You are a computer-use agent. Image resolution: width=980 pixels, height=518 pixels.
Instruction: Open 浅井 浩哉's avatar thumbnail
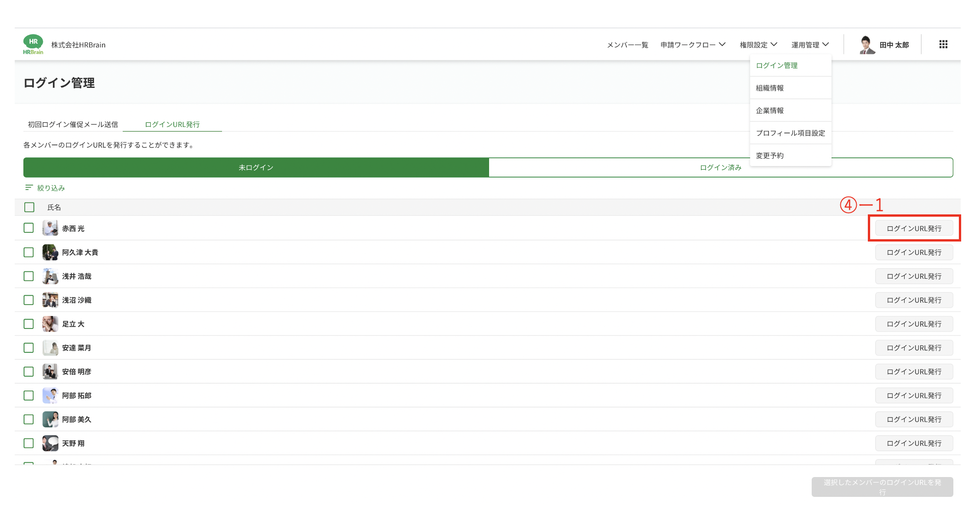tap(50, 276)
